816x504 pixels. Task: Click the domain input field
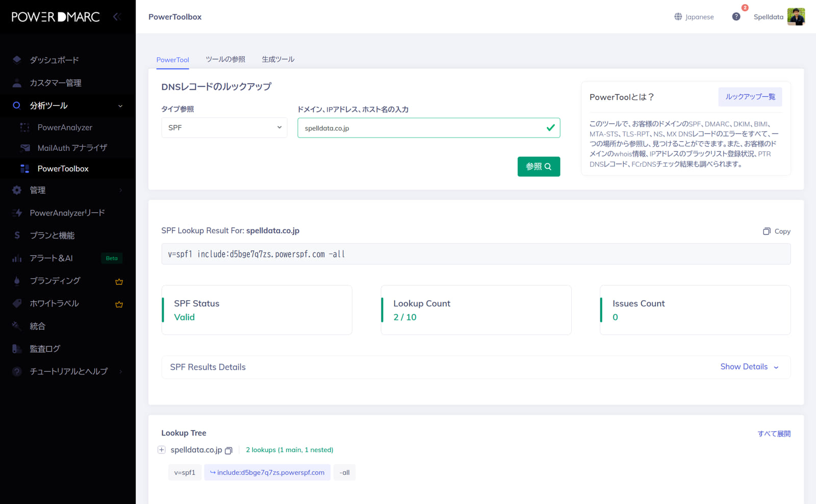[428, 128]
